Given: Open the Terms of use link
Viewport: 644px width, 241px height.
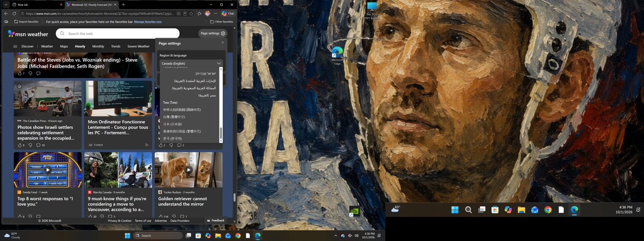Looking at the screenshot, I should click(x=143, y=221).
